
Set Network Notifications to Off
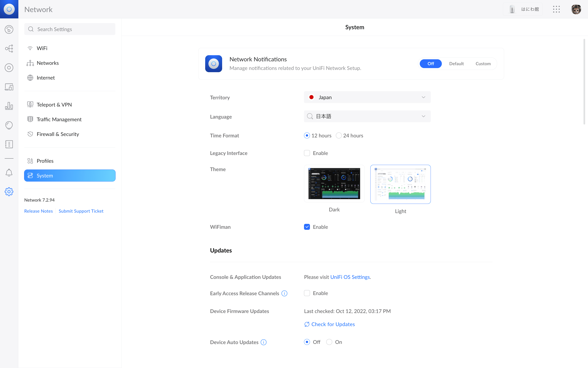pos(431,64)
